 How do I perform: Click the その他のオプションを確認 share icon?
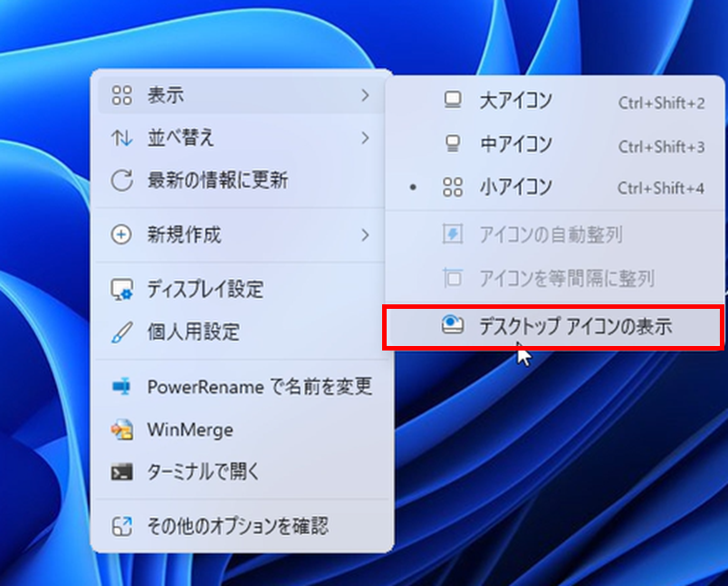point(121,526)
